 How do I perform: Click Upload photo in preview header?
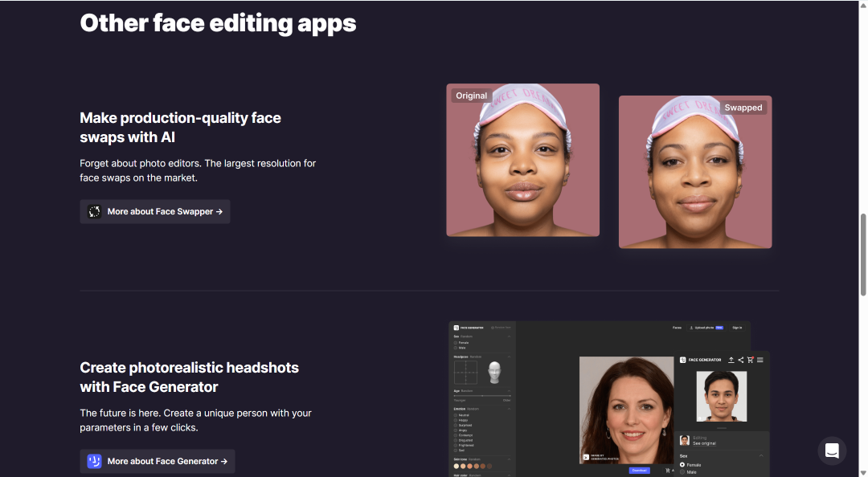pos(706,328)
